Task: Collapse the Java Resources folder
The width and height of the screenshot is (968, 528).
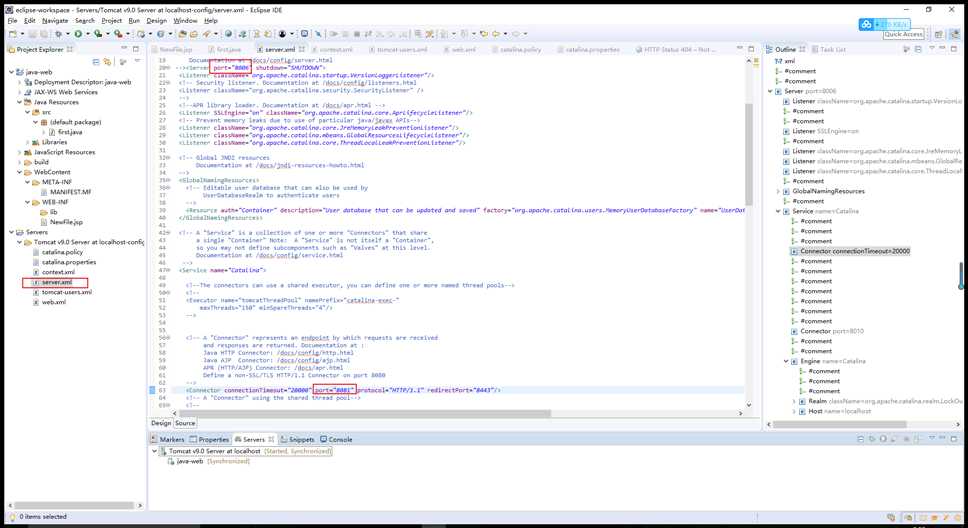Action: tap(19, 102)
